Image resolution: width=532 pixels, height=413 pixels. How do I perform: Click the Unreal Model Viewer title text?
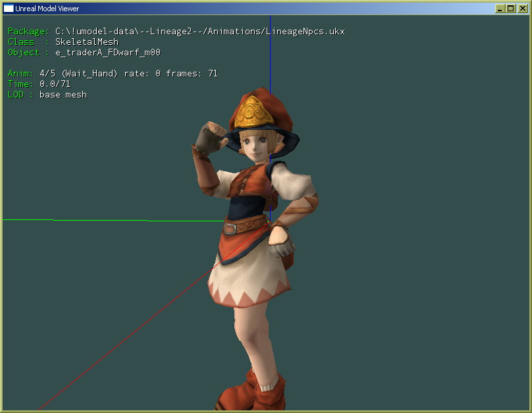click(47, 9)
